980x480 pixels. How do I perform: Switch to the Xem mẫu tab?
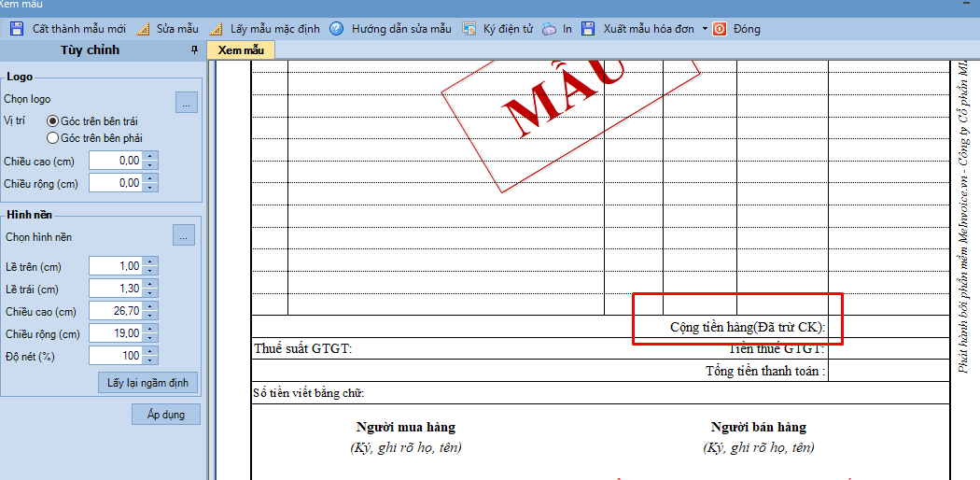click(241, 50)
